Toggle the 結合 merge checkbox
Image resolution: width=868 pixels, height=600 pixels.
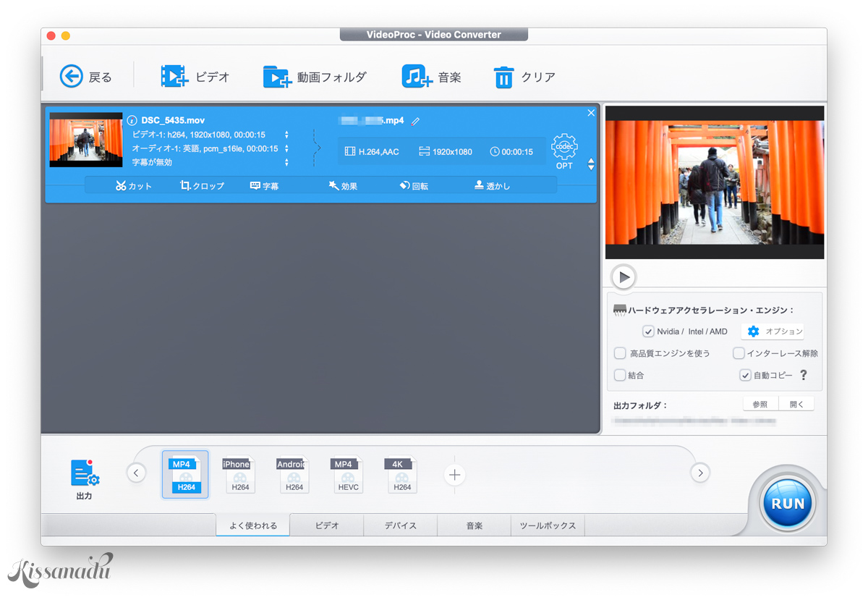click(x=620, y=375)
